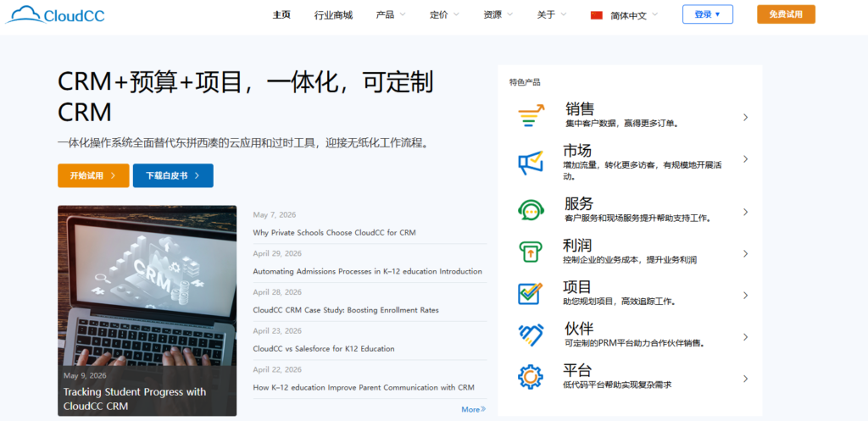Viewport: 868px width, 421px height.
Task: Click the description 客户服务和现场服务提升帮助支持工作
Action: coord(637,219)
